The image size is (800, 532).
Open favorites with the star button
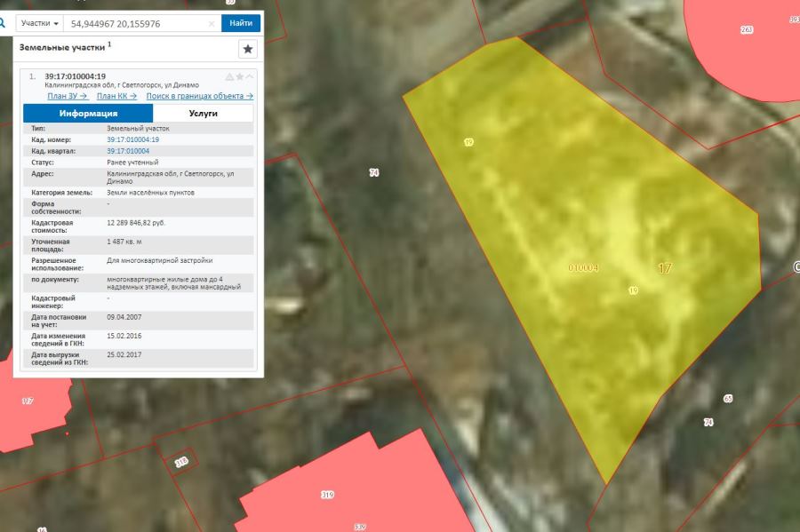tap(248, 49)
